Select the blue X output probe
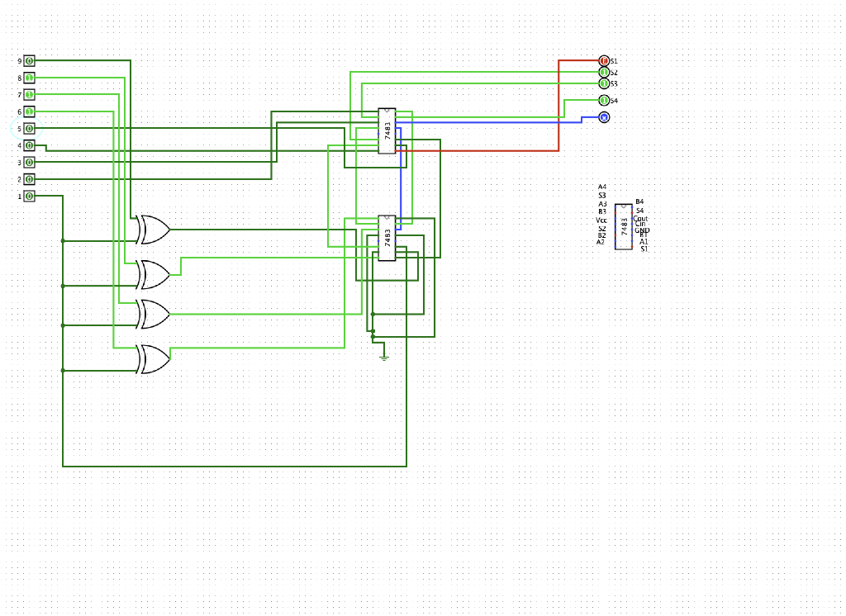The height and width of the screenshot is (616, 846). click(x=604, y=118)
